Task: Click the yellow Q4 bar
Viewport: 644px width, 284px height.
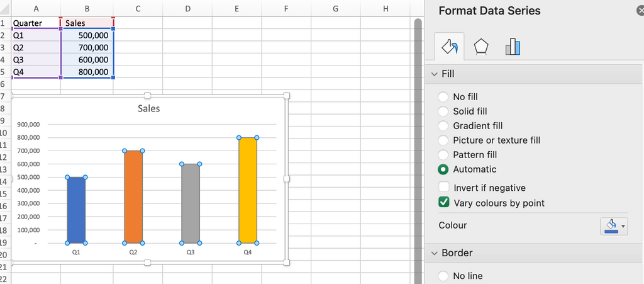Action: click(248, 190)
